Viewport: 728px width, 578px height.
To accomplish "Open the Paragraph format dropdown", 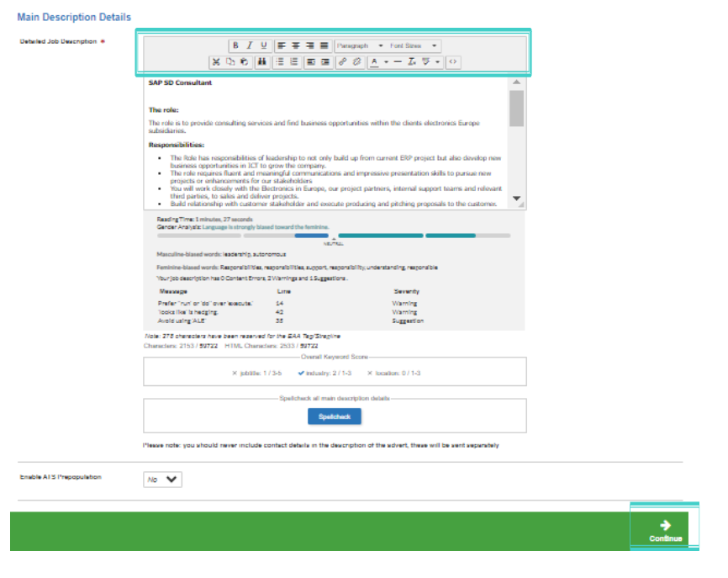I will tap(361, 45).
